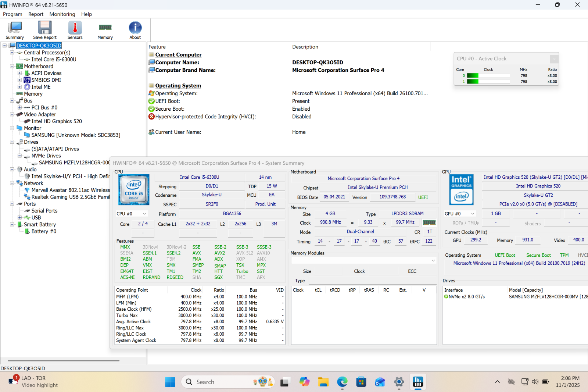Open the CPU #0 selector dropdown
588x392 pixels.
(132, 214)
